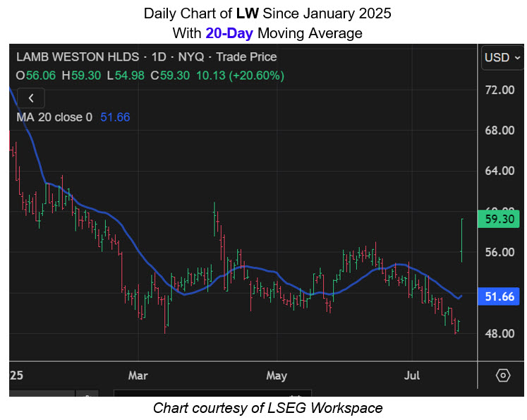
Task: Click the latest tall green candlestick
Action: (x=461, y=240)
